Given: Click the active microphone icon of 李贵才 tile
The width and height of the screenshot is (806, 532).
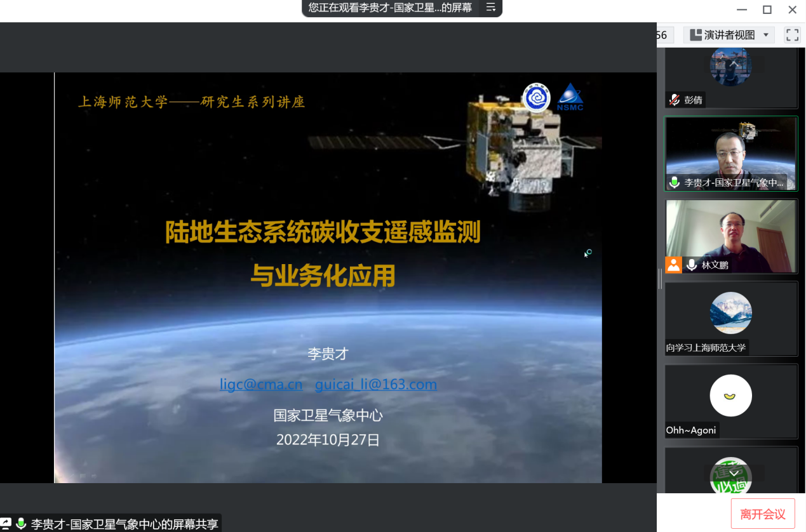Looking at the screenshot, I should point(675,183).
